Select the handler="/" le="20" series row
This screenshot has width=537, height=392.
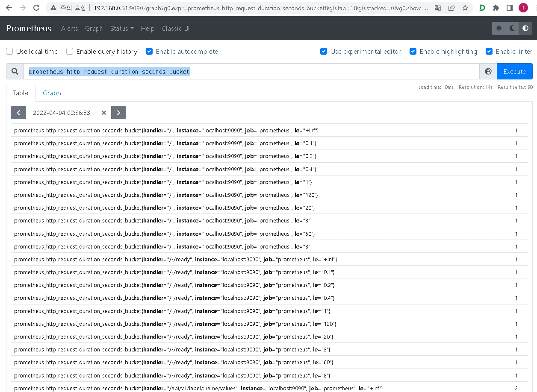[269, 208]
